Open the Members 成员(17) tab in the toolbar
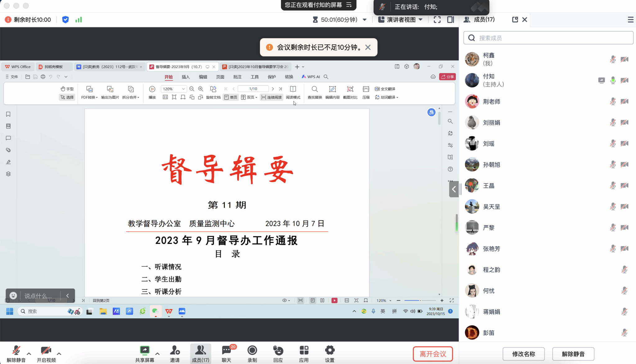636x364 pixels. tap(200, 353)
